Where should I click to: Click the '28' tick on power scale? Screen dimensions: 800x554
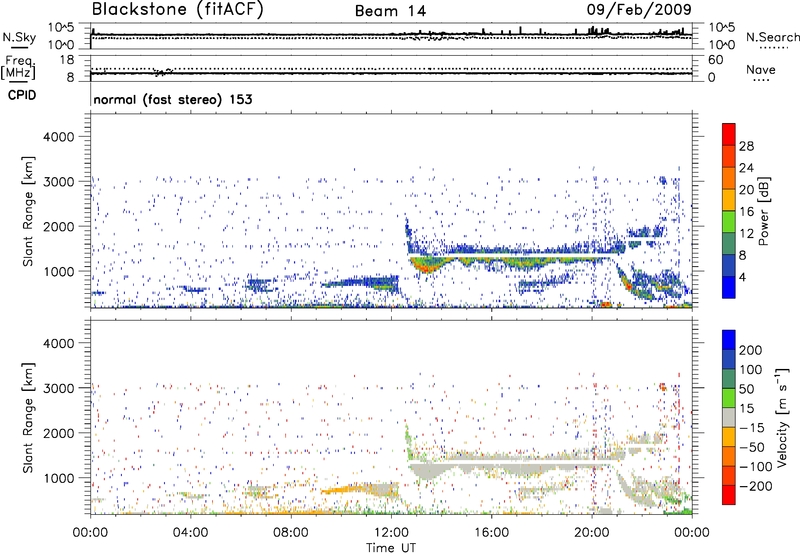[746, 146]
